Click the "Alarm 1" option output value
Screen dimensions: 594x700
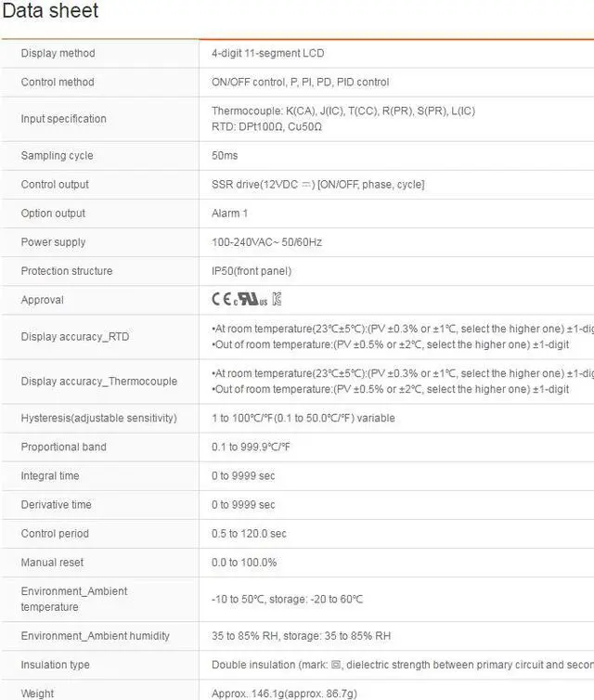coord(229,213)
